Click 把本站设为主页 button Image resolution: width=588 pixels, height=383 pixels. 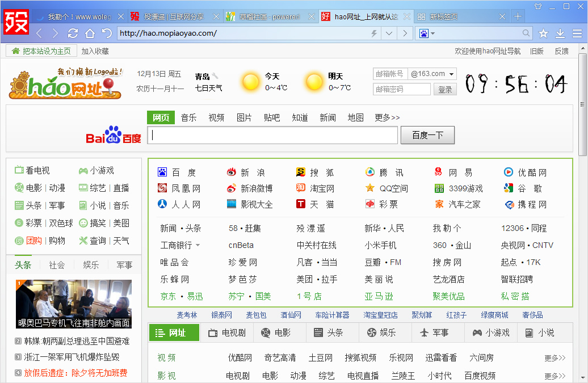pyautogui.click(x=41, y=51)
